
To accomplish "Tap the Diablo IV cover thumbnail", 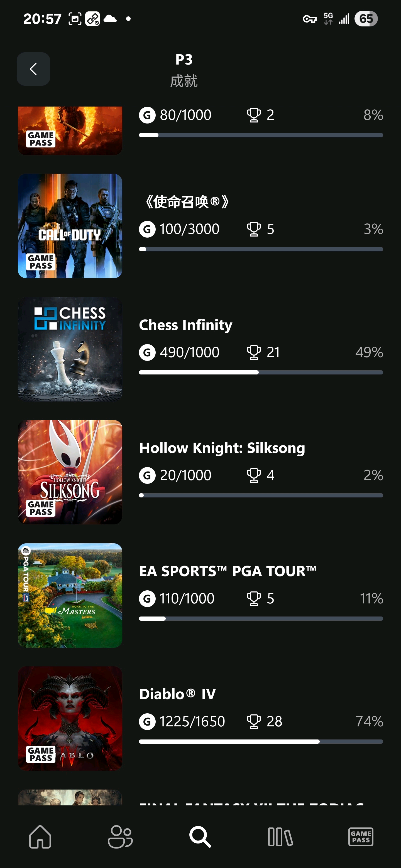I will (x=70, y=718).
